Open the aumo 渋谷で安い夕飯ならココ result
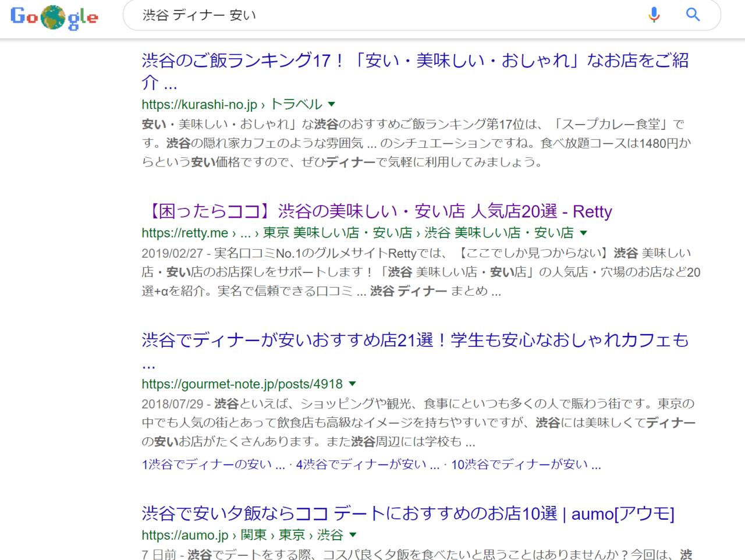 click(408, 513)
